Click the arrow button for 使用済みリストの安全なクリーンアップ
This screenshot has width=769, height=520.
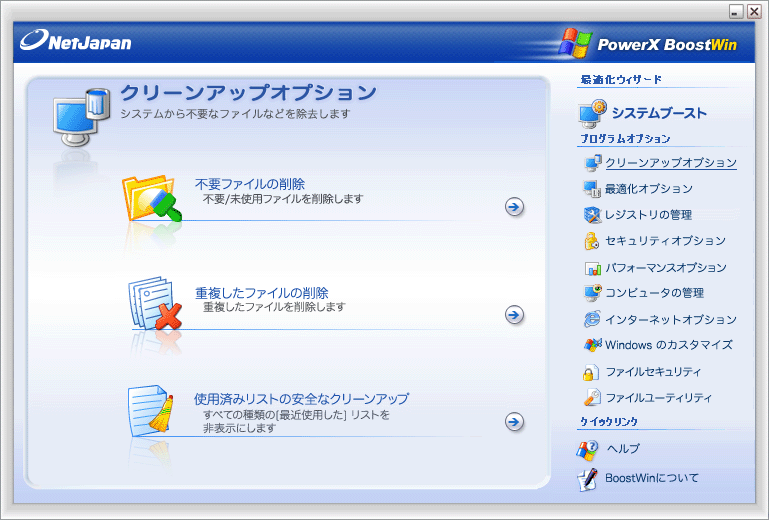(x=514, y=421)
